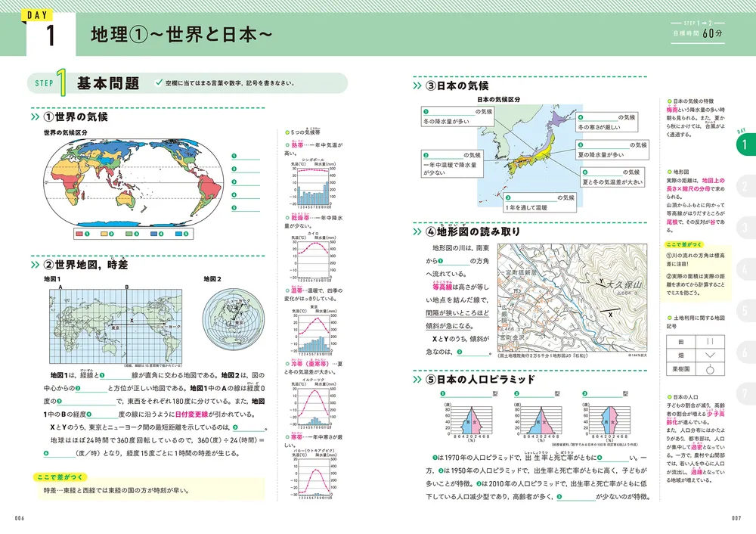Click the green dot beside 5つの気候帯
This screenshot has height=534, width=756.
point(287,132)
